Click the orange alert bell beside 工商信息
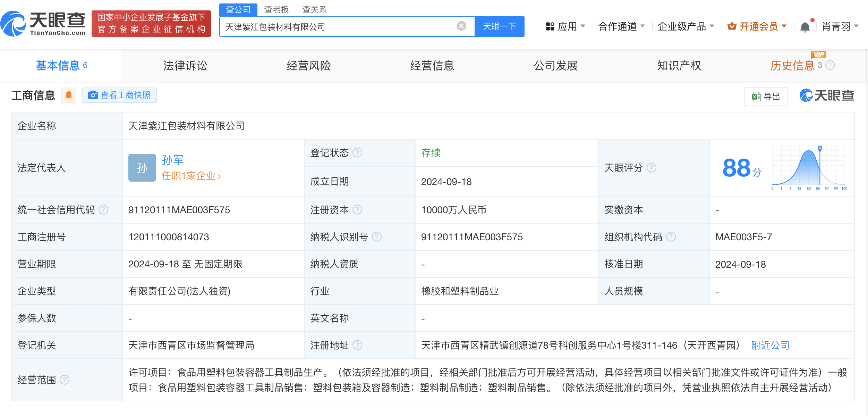868x416 pixels. (69, 95)
